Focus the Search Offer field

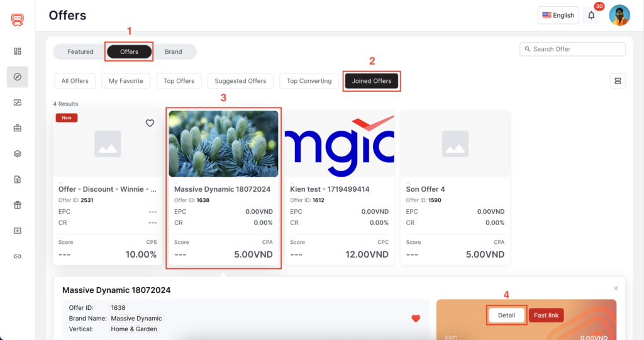tap(572, 49)
